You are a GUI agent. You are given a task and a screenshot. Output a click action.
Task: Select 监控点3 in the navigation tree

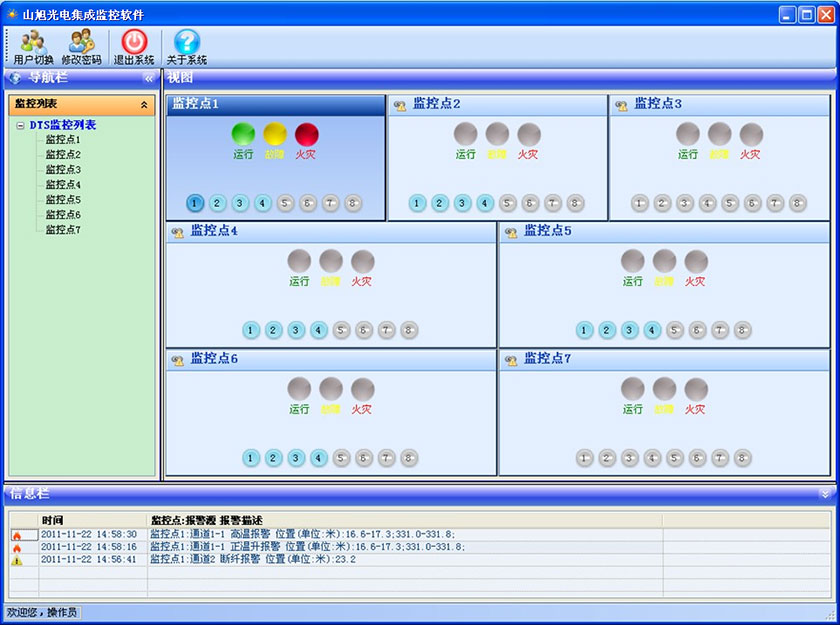(x=63, y=170)
